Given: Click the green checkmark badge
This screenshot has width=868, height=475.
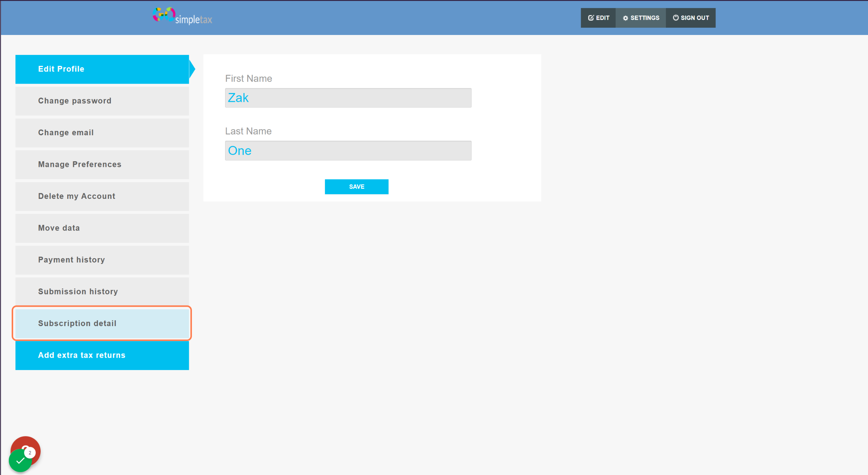Looking at the screenshot, I should click(x=20, y=461).
